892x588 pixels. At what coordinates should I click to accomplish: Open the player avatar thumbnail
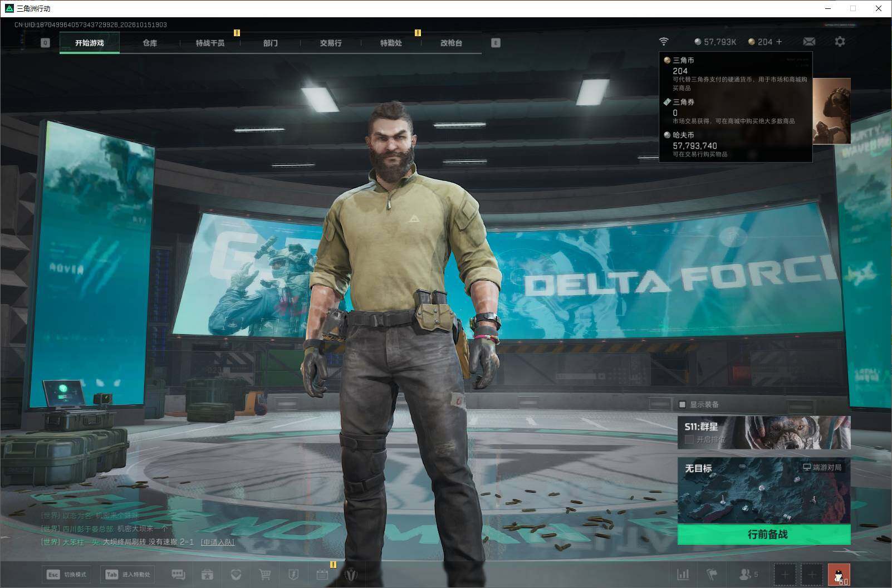tap(839, 574)
